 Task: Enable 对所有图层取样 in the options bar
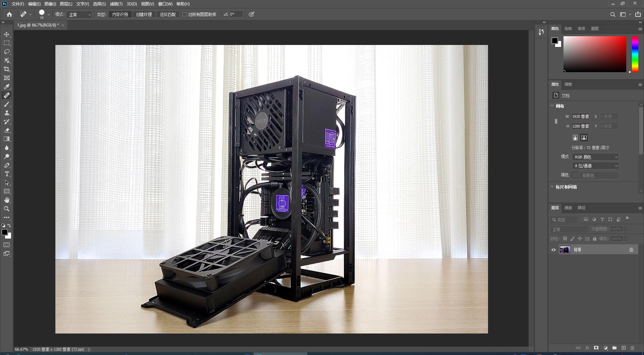point(185,14)
